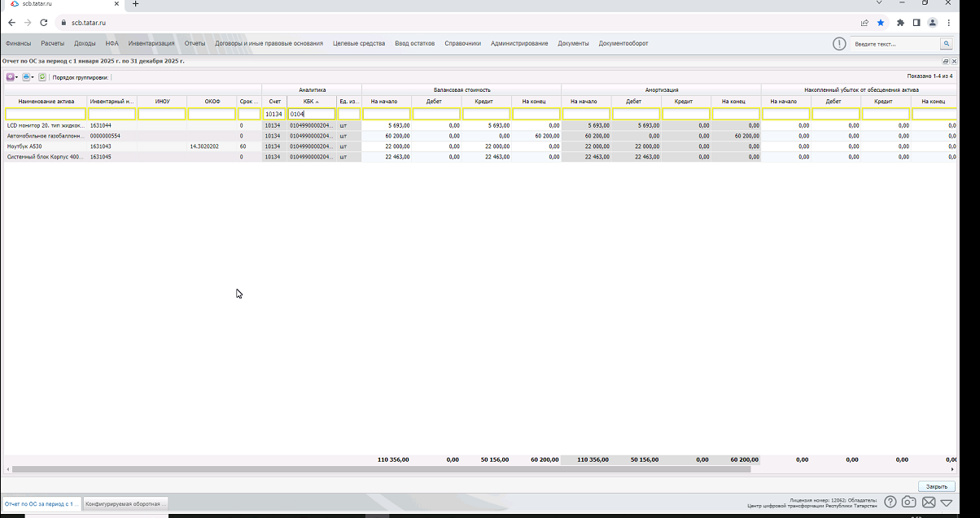Click the envelope mail icon at bottom
The height and width of the screenshot is (518, 980).
pos(929,503)
